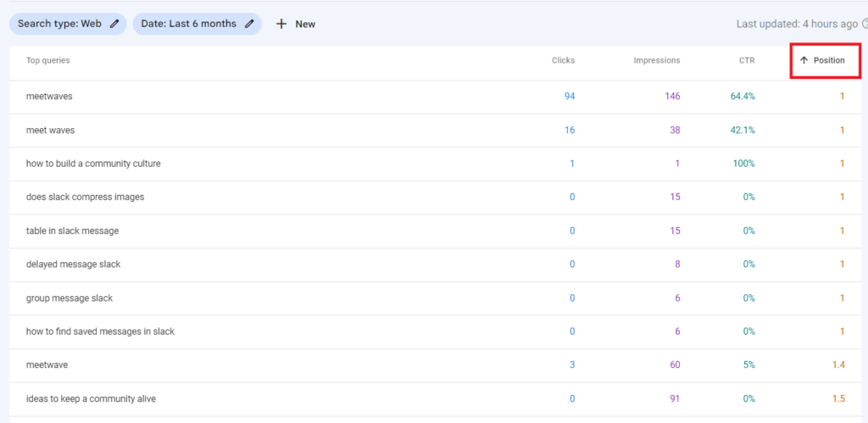The height and width of the screenshot is (423, 868).
Task: Click the 1.5 position value
Action: [x=838, y=398]
